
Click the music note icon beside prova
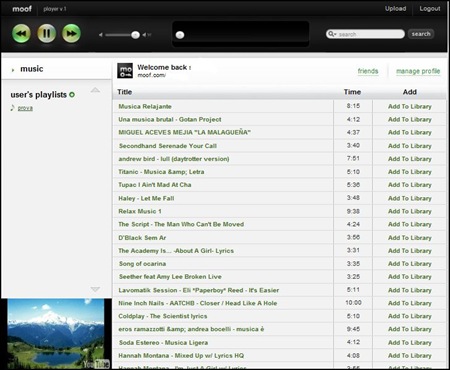(13, 108)
